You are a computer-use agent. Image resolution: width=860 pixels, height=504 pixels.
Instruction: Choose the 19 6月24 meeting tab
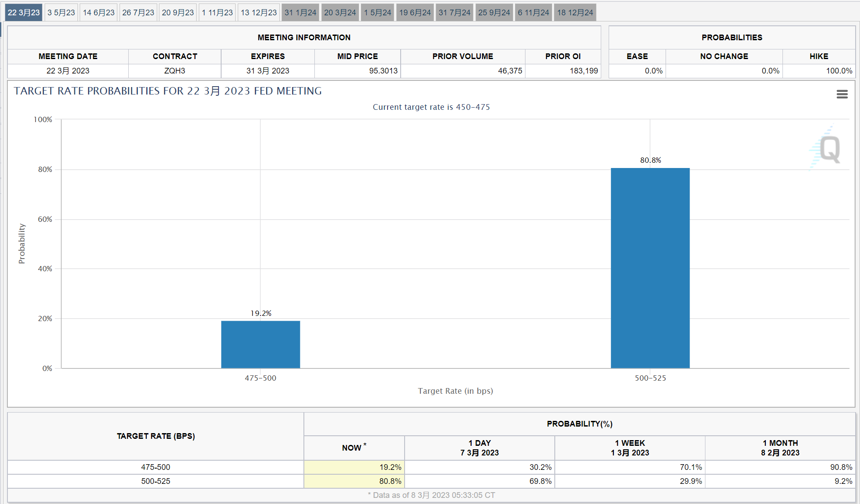coord(415,12)
